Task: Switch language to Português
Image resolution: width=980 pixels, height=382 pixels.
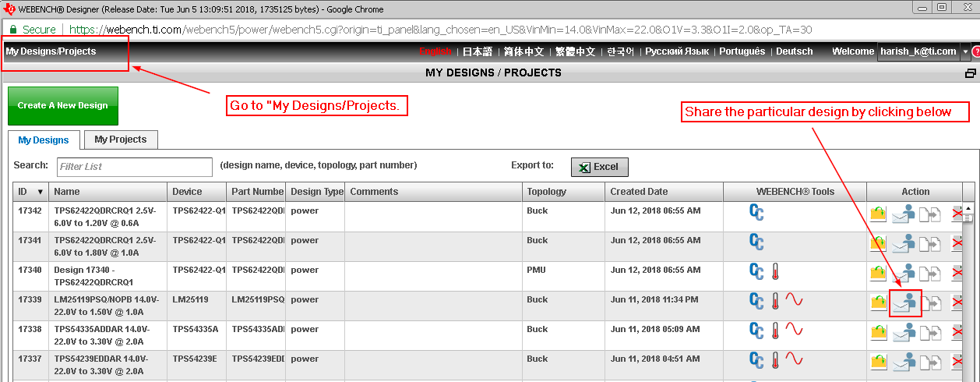Action: 742,51
